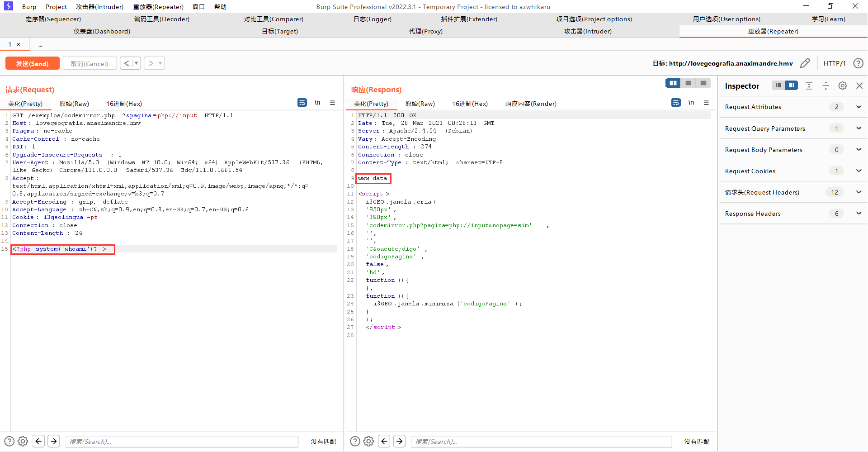
Task: Open the Decoder tab
Action: (162, 19)
